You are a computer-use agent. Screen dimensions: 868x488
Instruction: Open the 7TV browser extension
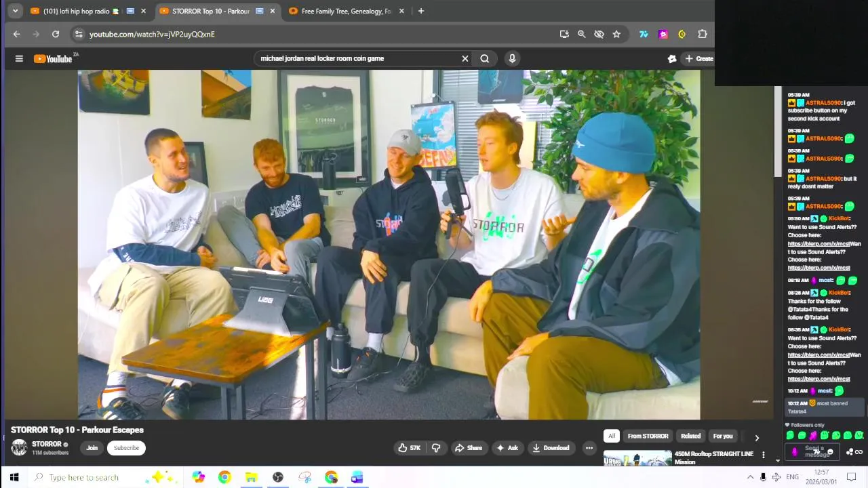click(644, 34)
